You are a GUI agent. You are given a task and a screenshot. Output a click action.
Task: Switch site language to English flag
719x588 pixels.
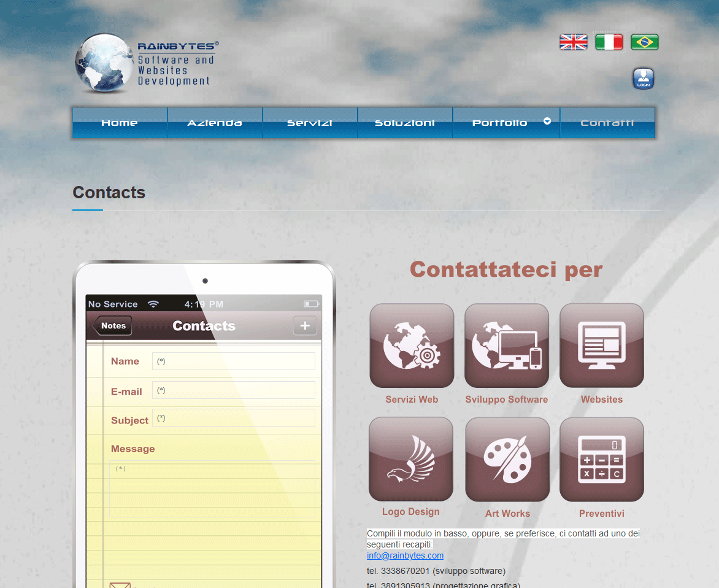pyautogui.click(x=573, y=42)
